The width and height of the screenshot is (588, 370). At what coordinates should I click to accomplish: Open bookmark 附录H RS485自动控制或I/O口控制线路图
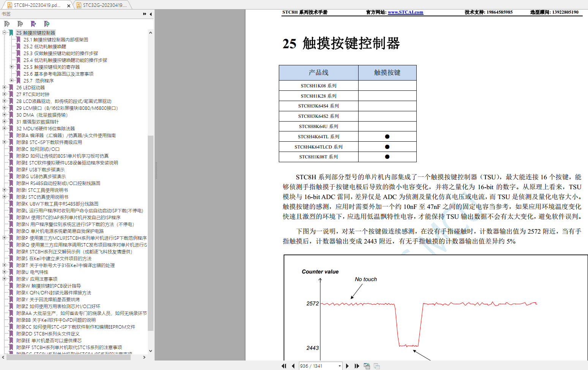click(x=58, y=183)
